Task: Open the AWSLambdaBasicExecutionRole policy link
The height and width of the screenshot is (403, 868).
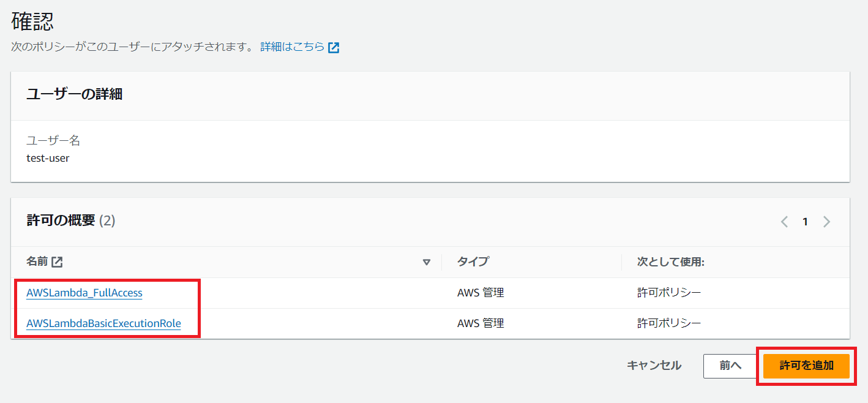Action: [103, 323]
